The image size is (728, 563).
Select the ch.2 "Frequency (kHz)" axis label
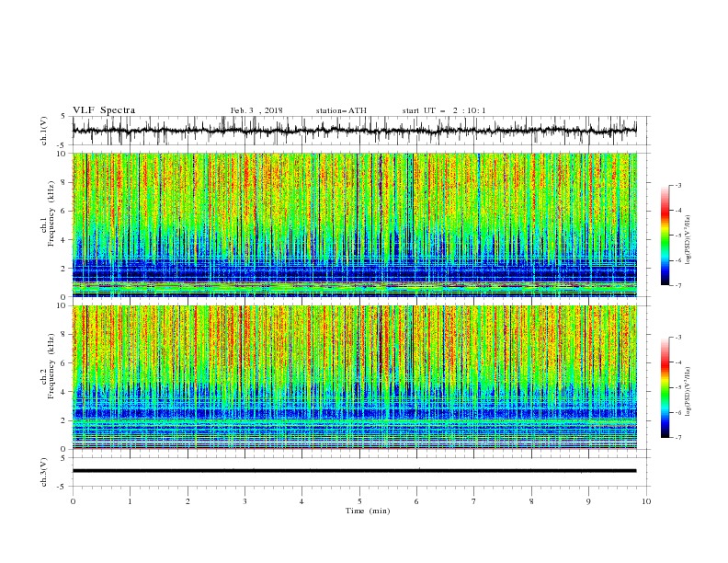[x=51, y=366]
